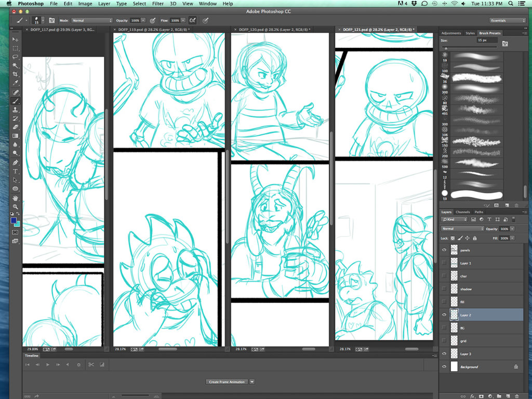This screenshot has height=399, width=532.
Task: Open the brush panel toggle in options bar
Action: pyautogui.click(x=52, y=20)
